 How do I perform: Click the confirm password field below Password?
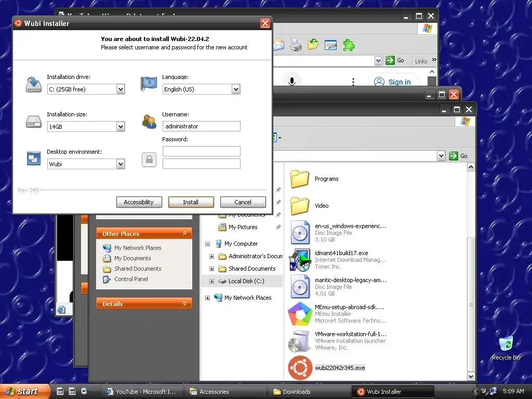(201, 164)
